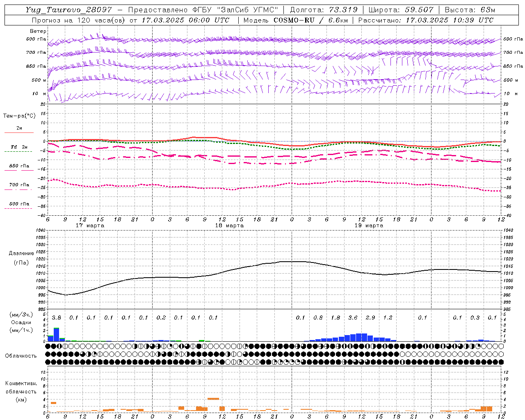Screen dimensions: 525x420
Task: Click the (мм/1ч.) unit label
Action: 21,330
